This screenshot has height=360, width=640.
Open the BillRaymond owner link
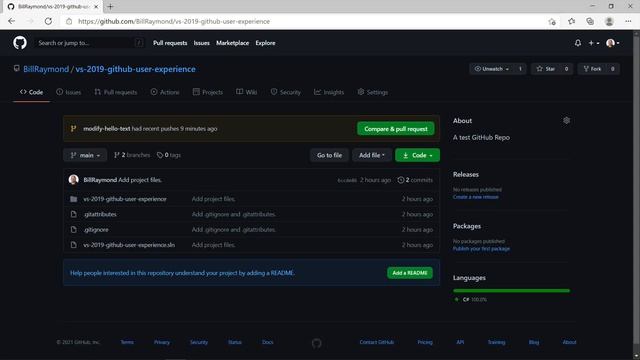[x=46, y=69]
